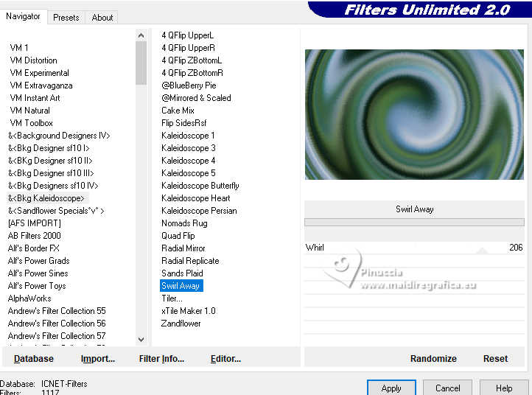Choose the @BlueBerry Pie filter

pyautogui.click(x=189, y=85)
